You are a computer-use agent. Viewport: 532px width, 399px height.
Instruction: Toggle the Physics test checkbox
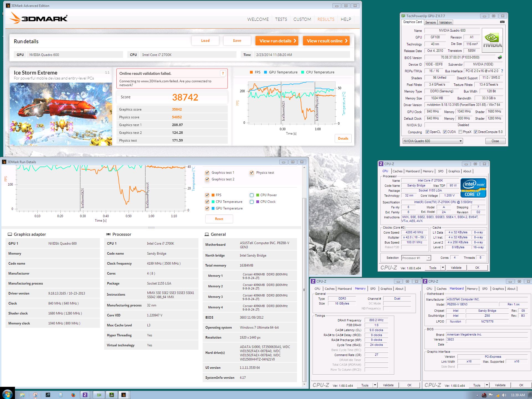coord(252,173)
